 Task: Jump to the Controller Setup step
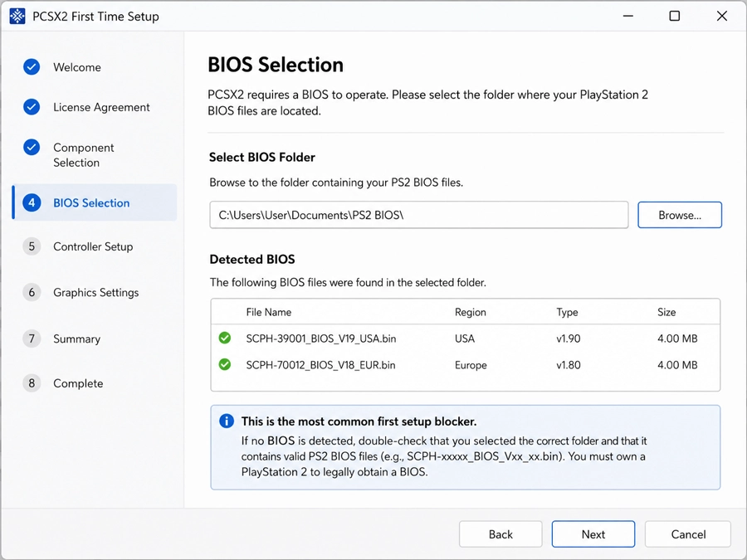[93, 246]
